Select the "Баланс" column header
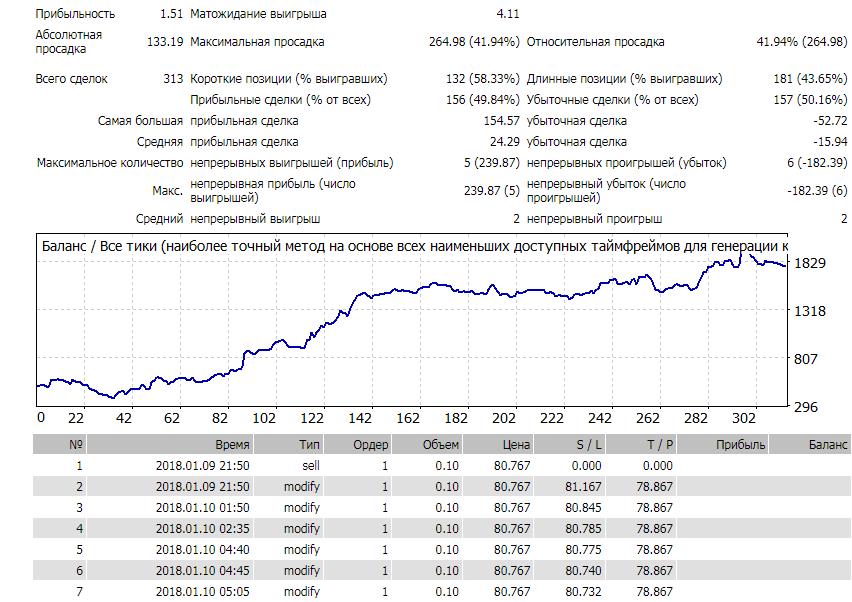This screenshot has height=602, width=852. [x=827, y=445]
